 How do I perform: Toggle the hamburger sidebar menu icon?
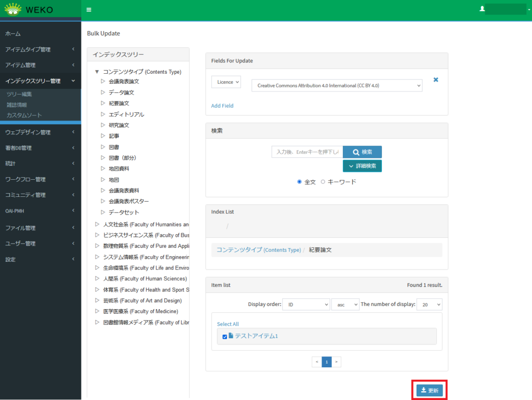point(89,10)
